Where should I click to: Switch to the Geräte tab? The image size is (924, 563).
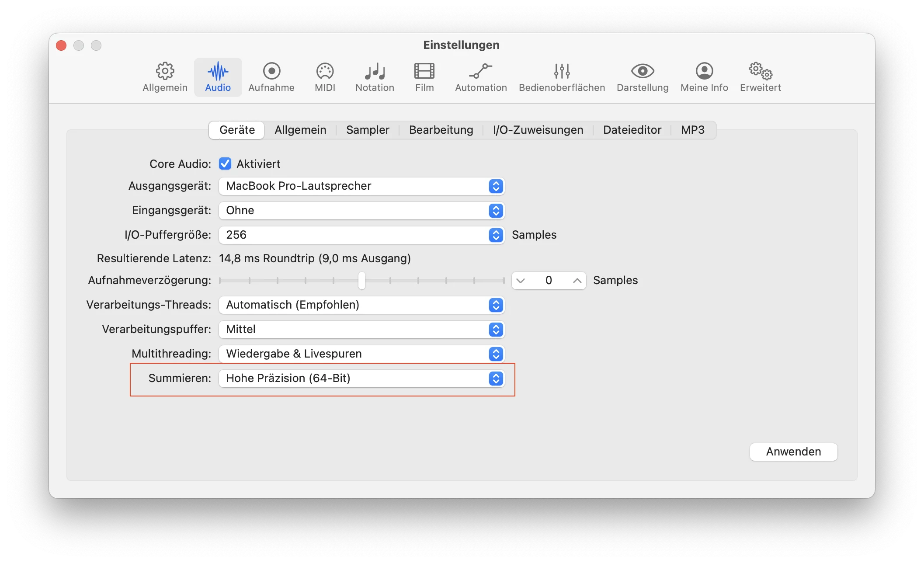[237, 130]
